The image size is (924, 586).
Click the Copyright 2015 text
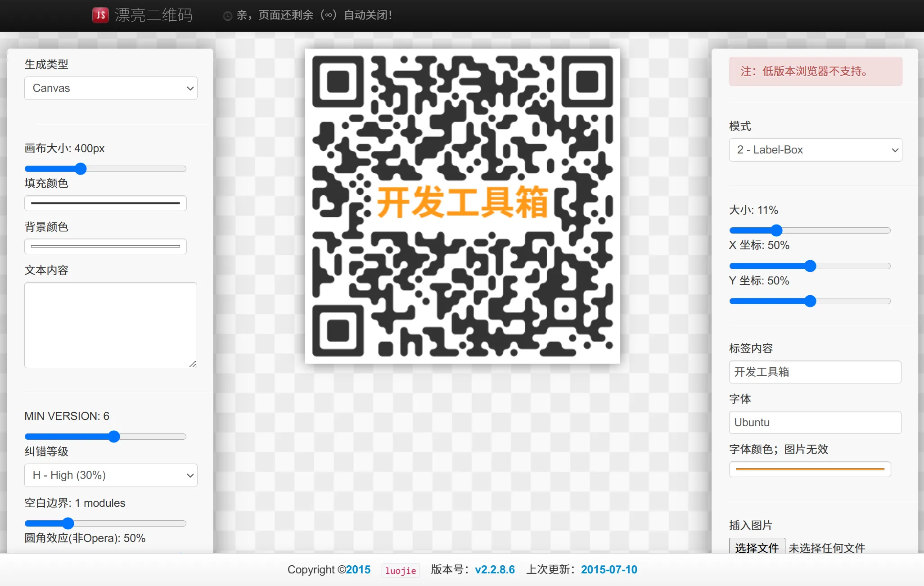[329, 570]
